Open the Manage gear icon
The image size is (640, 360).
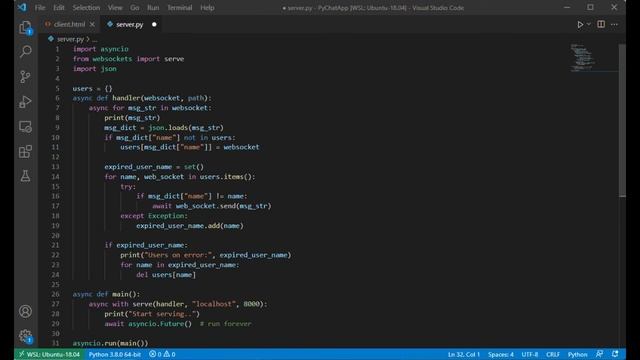pyautogui.click(x=25, y=336)
